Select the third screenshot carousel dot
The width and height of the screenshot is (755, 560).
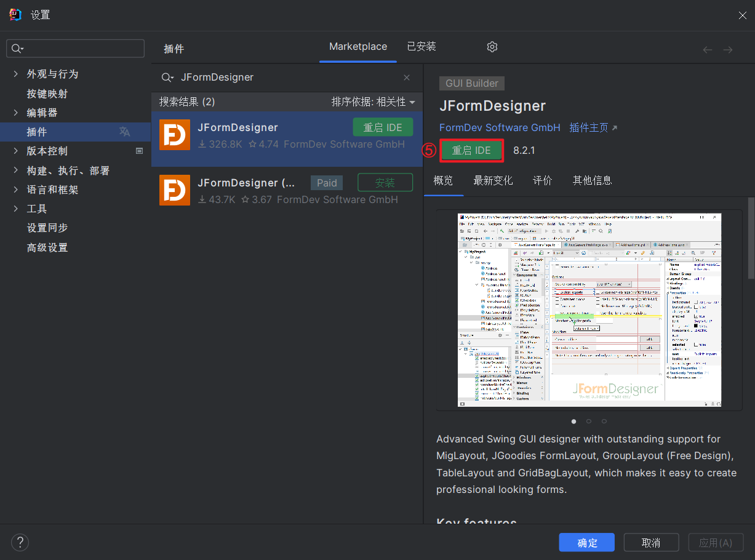(x=604, y=422)
